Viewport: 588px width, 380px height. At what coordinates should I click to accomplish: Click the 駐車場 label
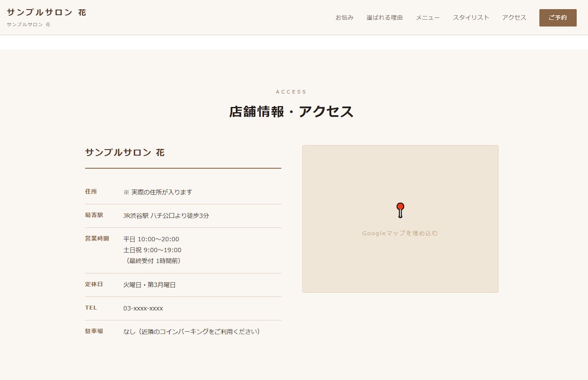click(x=94, y=331)
